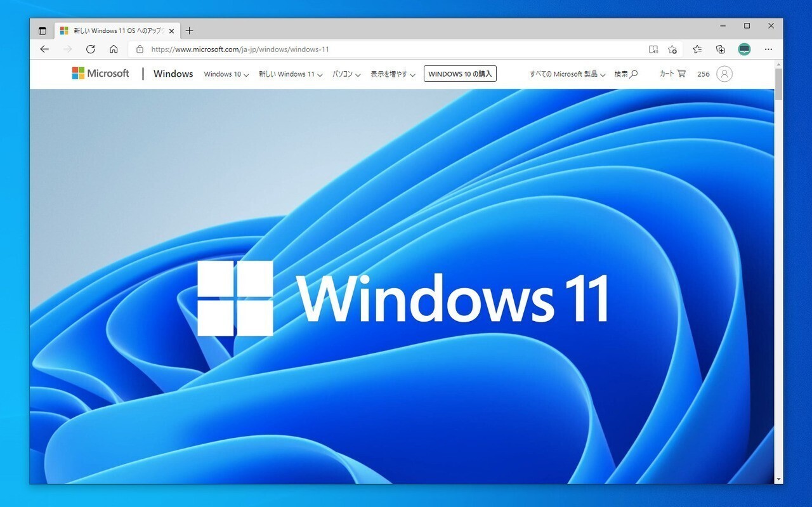Expand the Windows 10 navigation menu
Viewport: 812px width, 507px height.
[x=226, y=74]
